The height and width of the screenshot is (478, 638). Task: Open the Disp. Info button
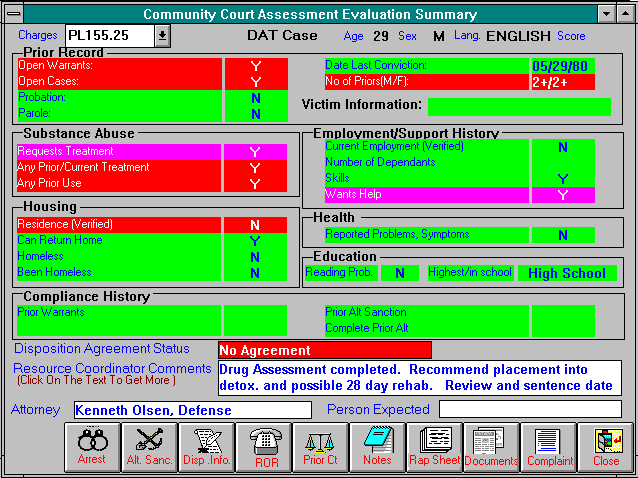point(206,446)
